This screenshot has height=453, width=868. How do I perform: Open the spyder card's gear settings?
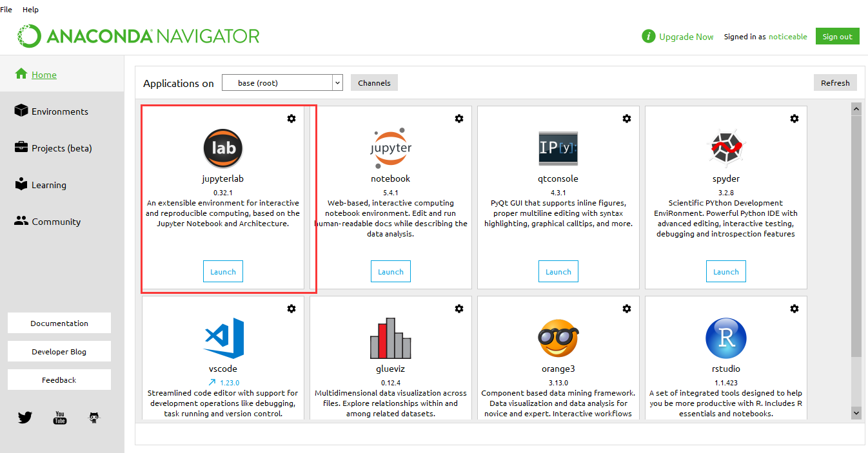click(x=794, y=119)
